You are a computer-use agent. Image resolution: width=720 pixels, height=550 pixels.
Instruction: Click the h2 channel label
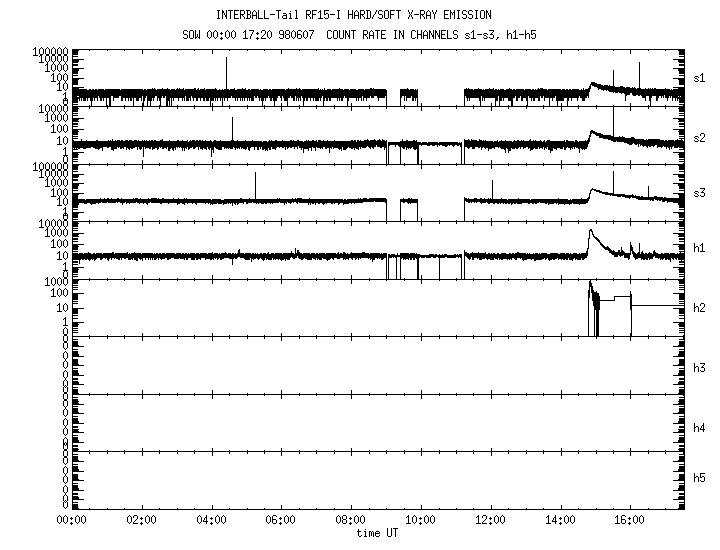click(x=699, y=307)
